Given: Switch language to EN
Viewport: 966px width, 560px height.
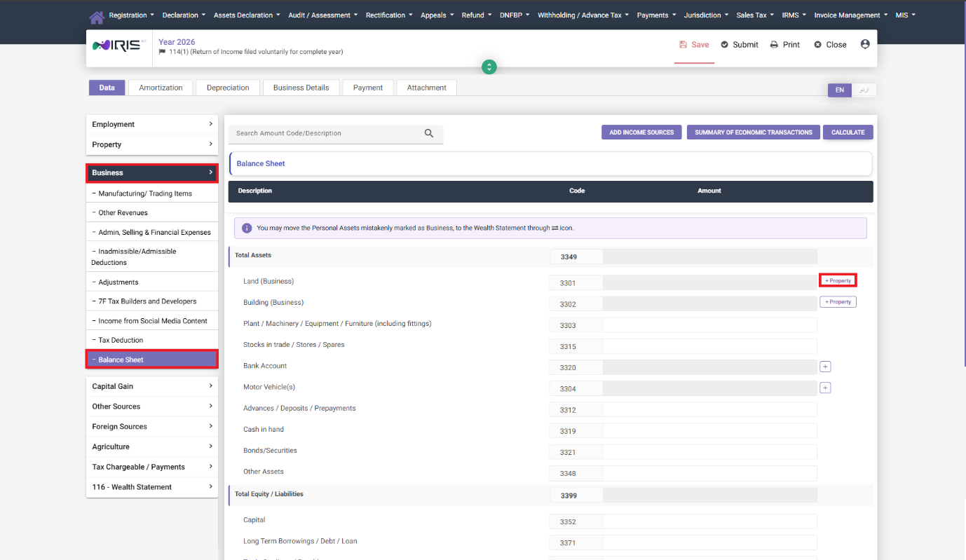Looking at the screenshot, I should click(840, 90).
